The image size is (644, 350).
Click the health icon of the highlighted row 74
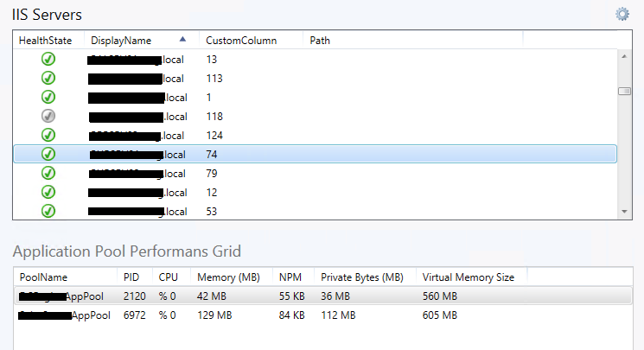[x=48, y=154]
